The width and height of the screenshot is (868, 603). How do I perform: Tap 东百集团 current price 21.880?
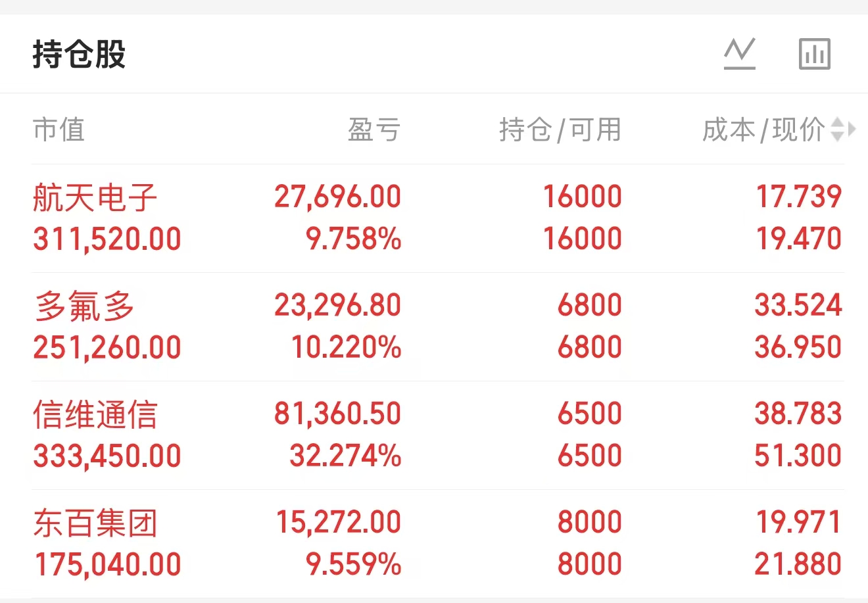798,564
